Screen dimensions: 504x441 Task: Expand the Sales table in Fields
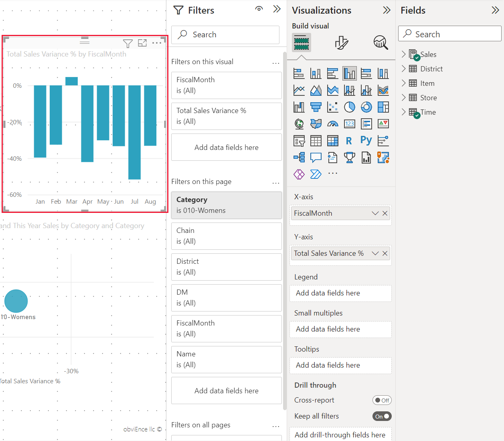[x=404, y=54]
